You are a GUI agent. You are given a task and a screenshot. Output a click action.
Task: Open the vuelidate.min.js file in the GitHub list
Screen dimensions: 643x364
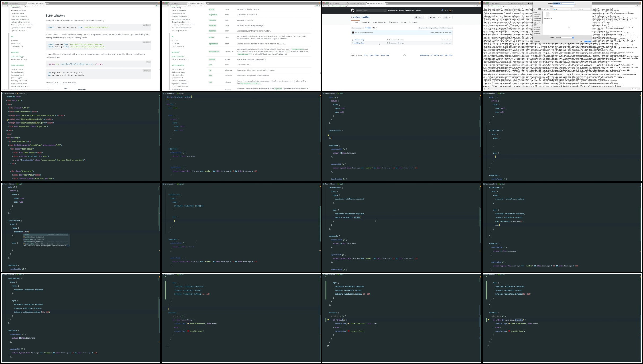[x=359, y=43]
